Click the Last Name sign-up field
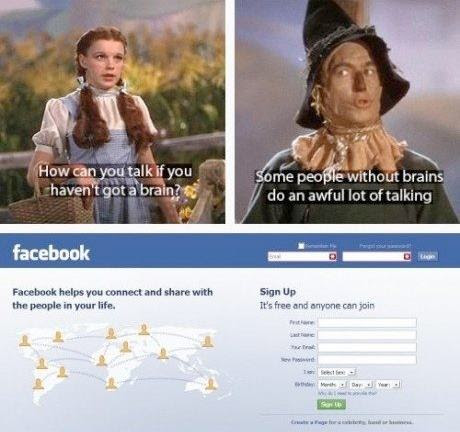This screenshot has width=460, height=432. (x=367, y=335)
